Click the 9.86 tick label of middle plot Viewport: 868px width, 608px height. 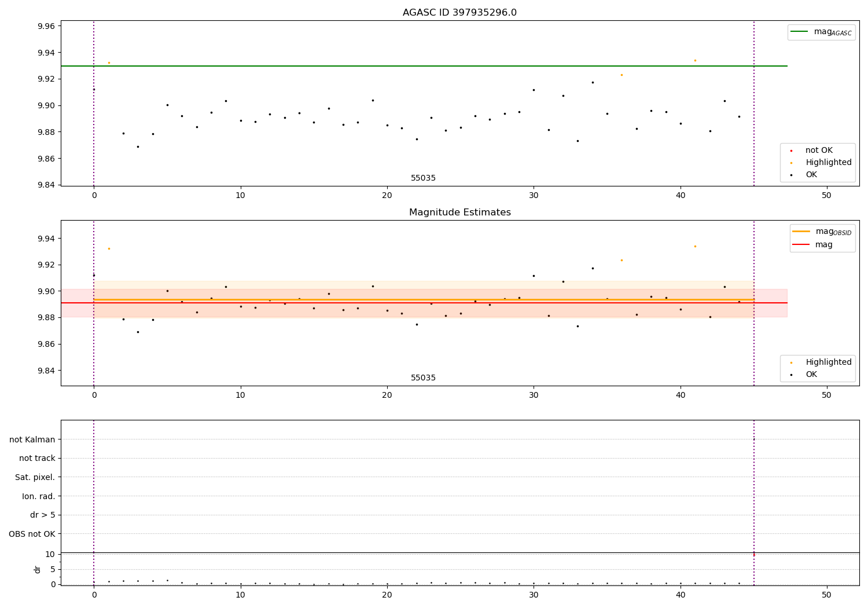tap(46, 345)
